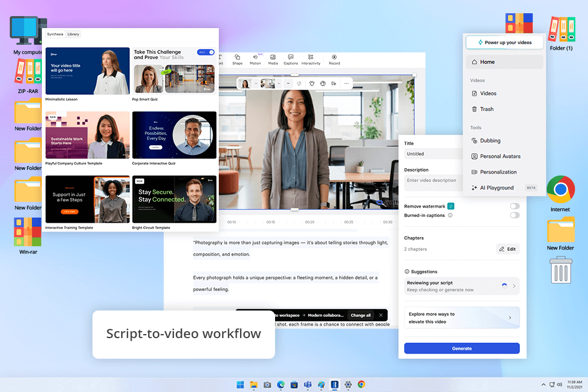Image resolution: width=588 pixels, height=392 pixels.
Task: Open the Motion tool
Action: pyautogui.click(x=255, y=59)
